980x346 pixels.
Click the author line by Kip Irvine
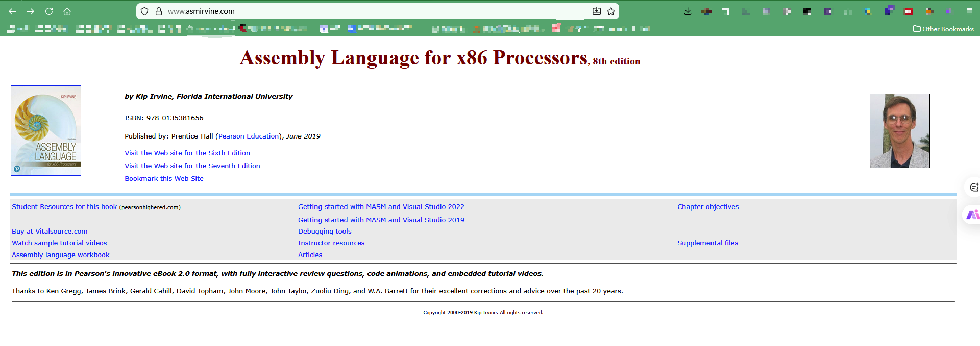tap(208, 96)
